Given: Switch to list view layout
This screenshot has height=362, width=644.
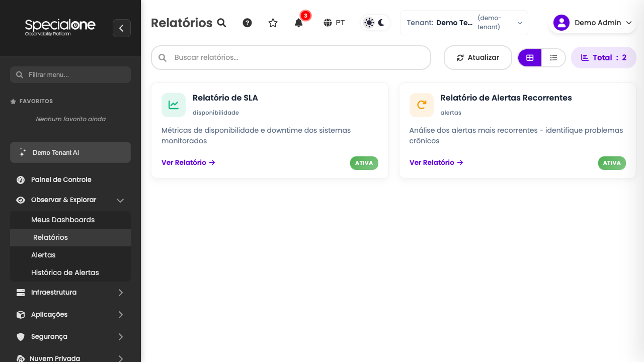Looking at the screenshot, I should point(553,58).
